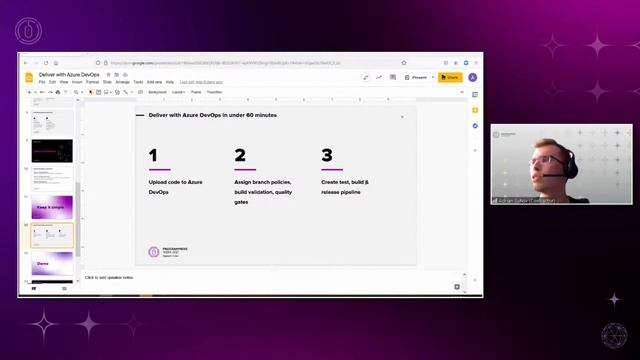Open the Slide menu
This screenshot has height=360, width=640.
tap(107, 82)
